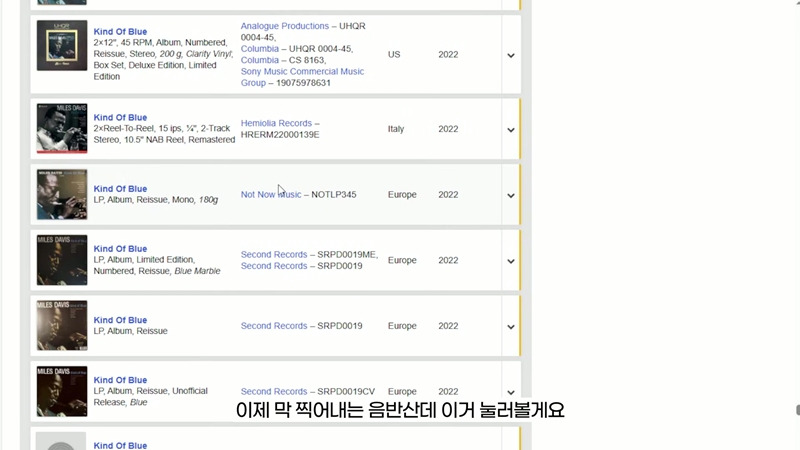Open the Blue Marble limited edition Kind Of Blue title
This screenshot has width=800, height=450.
(x=120, y=249)
